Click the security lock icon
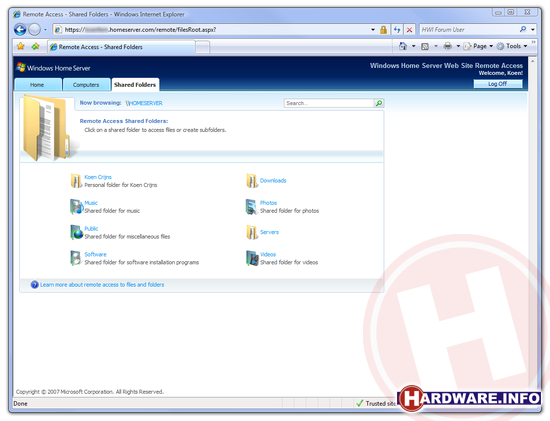 (x=383, y=30)
